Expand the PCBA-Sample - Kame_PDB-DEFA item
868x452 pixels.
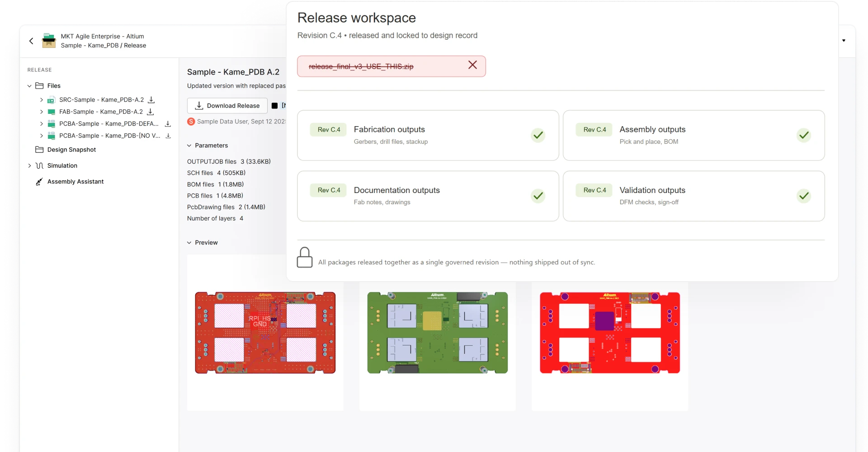42,124
